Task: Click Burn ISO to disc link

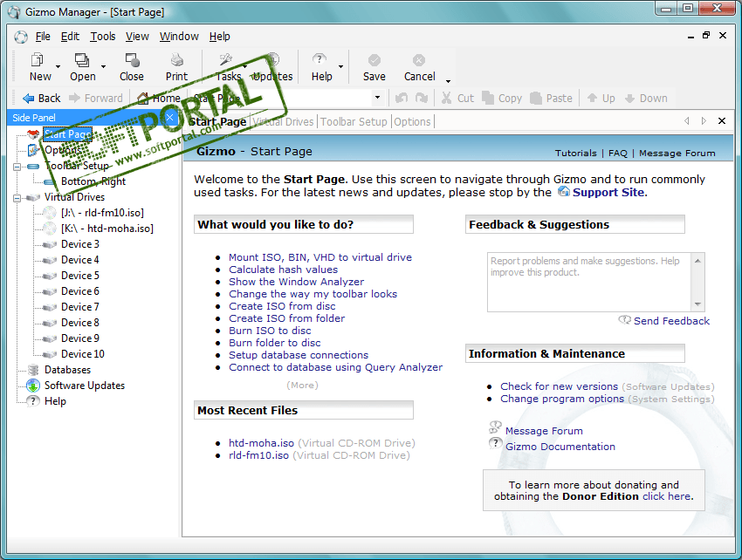Action: [270, 331]
